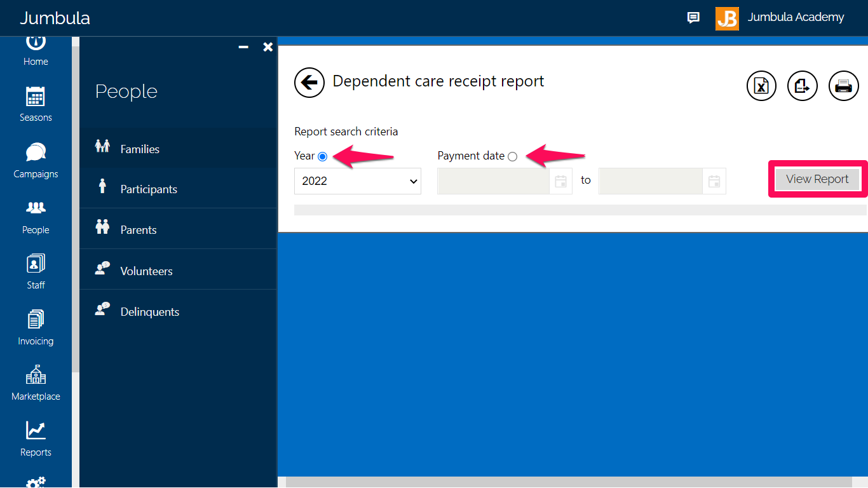The image size is (868, 488).
Task: Open the Home section in sidebar
Action: [36, 51]
